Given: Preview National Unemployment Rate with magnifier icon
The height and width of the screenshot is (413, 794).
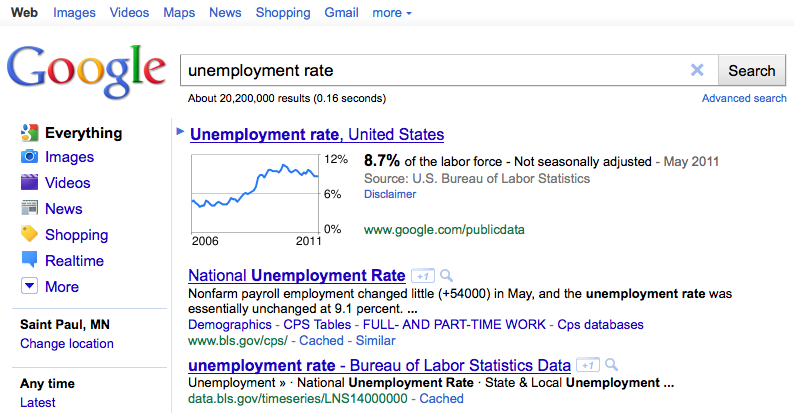Looking at the screenshot, I should [x=446, y=276].
